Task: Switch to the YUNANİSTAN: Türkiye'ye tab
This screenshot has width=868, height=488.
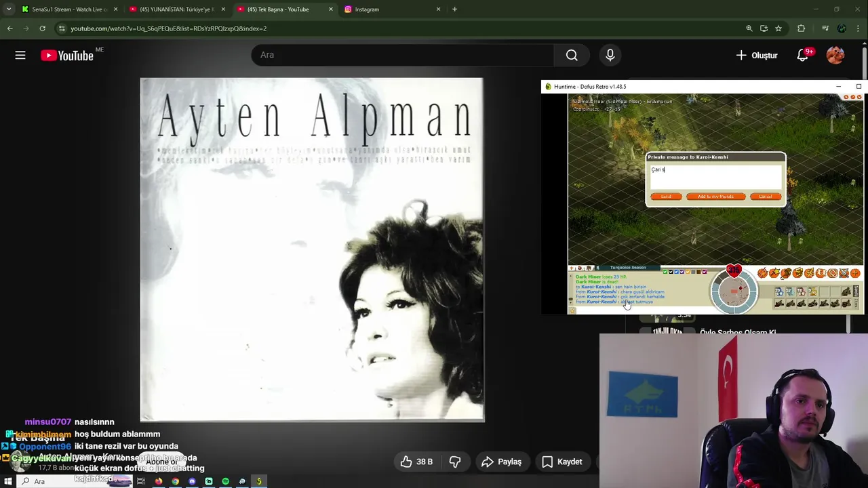Action: pos(178,9)
